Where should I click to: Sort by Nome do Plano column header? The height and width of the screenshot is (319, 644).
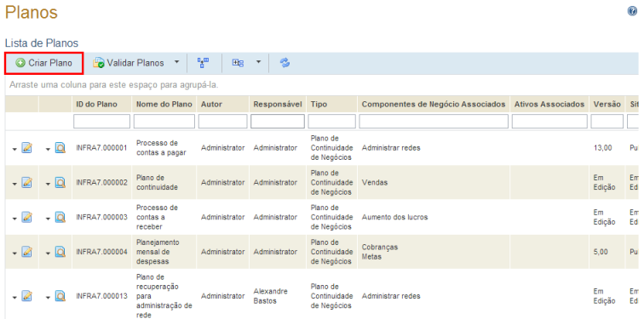click(164, 105)
